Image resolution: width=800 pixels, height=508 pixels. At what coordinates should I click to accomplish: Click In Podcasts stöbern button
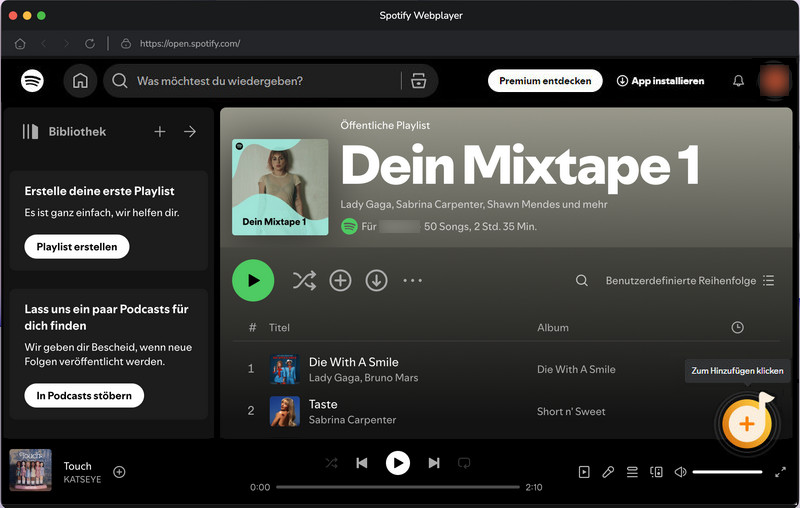[84, 396]
